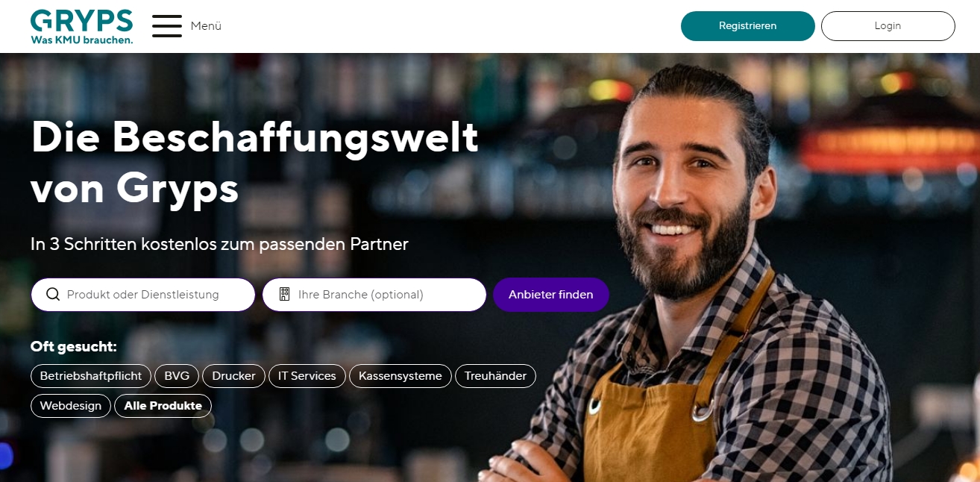Focus the Produkt oder Dienstleistung field

tap(143, 295)
